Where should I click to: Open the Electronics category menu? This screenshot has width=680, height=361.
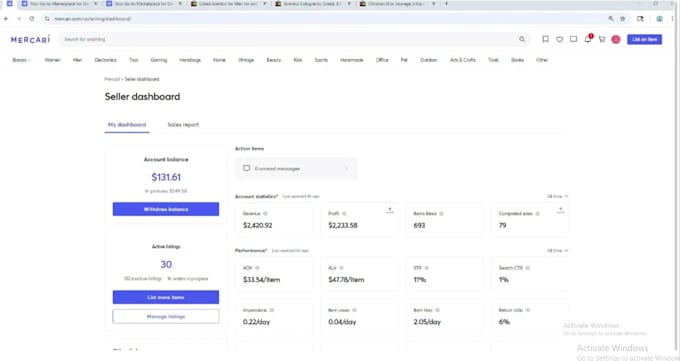(x=106, y=60)
